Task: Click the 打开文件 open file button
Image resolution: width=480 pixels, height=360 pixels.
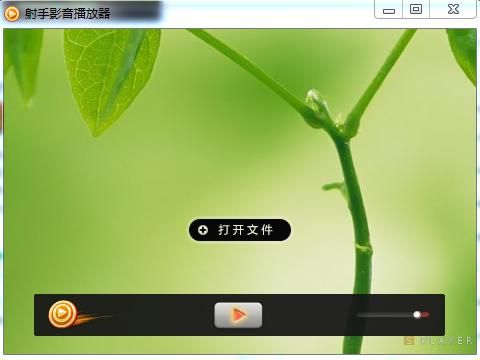Action: pyautogui.click(x=240, y=230)
